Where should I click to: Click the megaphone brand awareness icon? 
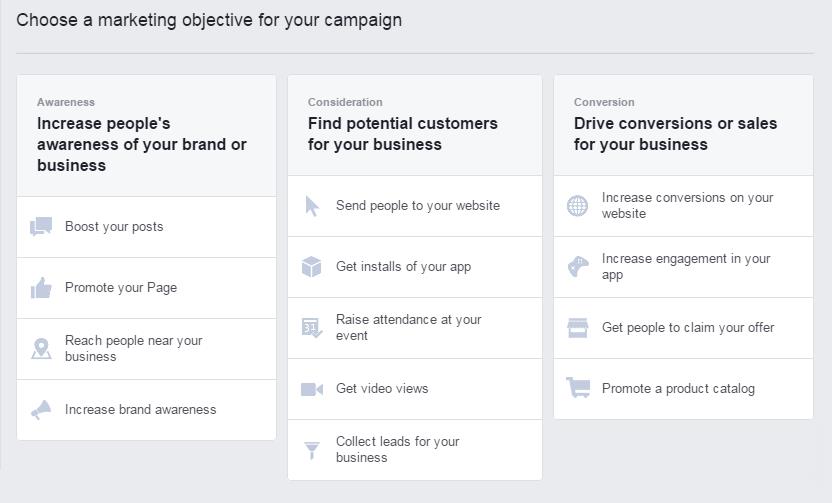pyautogui.click(x=41, y=410)
